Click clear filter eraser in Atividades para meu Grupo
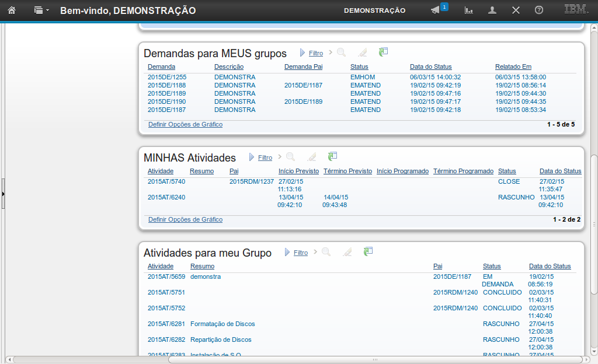This screenshot has width=598, height=364. [347, 252]
